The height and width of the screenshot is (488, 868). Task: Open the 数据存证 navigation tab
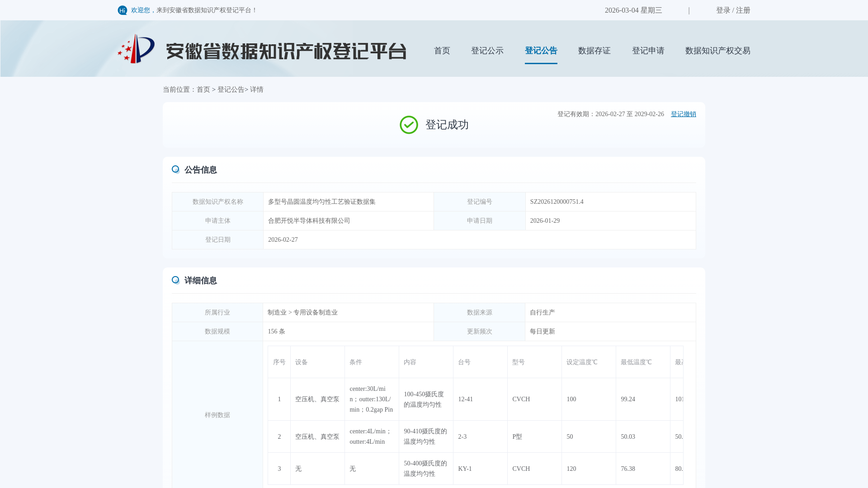594,51
